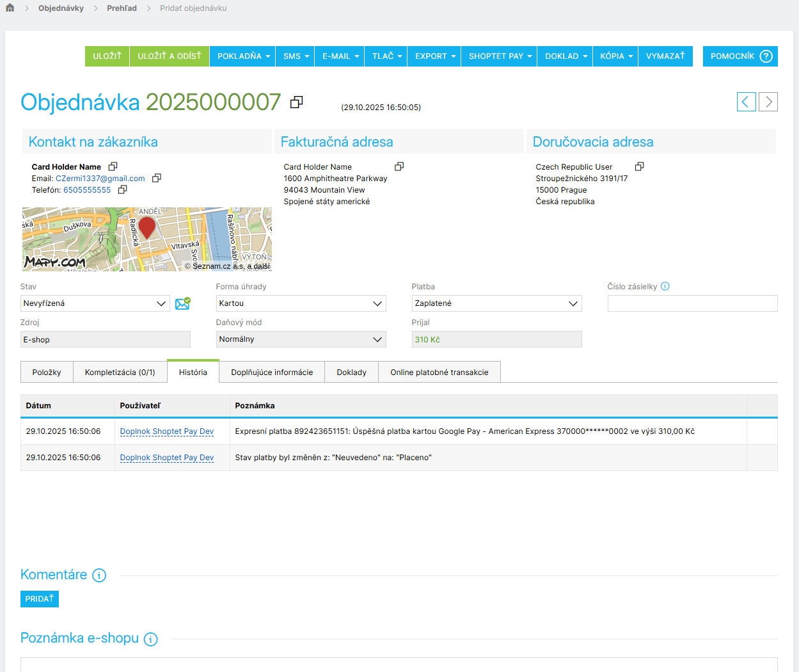
Task: Copy the customer email address icon
Action: [x=157, y=179]
